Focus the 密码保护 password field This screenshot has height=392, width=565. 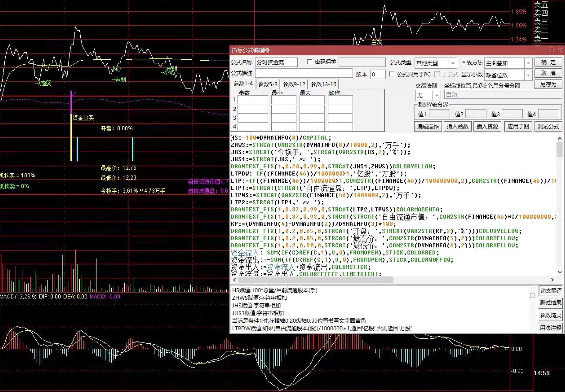tap(362, 62)
